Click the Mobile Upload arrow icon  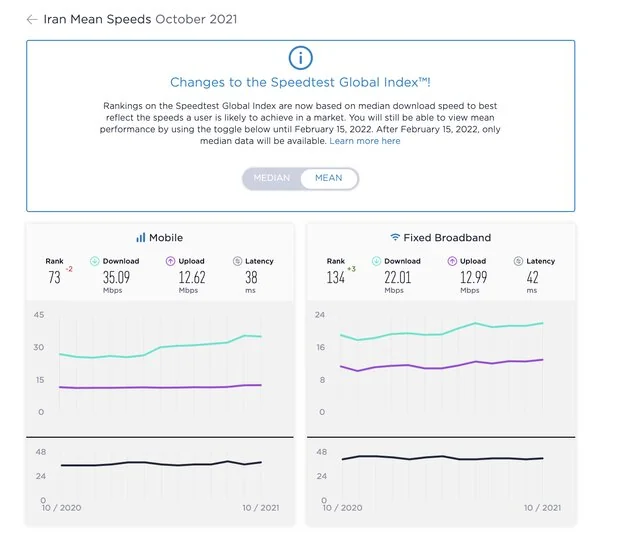tap(171, 262)
